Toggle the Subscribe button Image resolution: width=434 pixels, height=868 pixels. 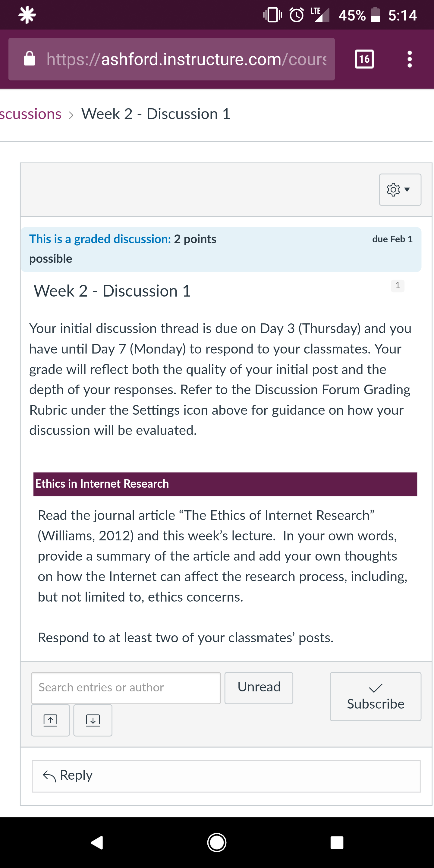click(x=375, y=697)
